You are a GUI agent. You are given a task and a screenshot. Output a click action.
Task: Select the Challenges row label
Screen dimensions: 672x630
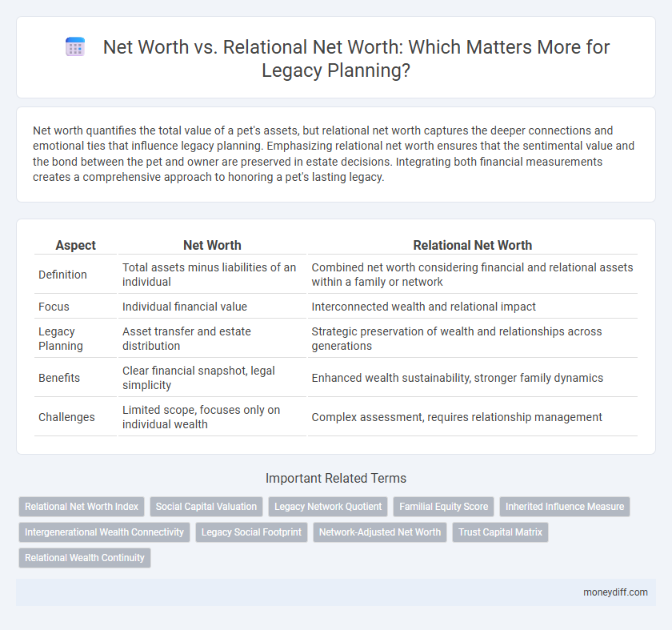(66, 417)
